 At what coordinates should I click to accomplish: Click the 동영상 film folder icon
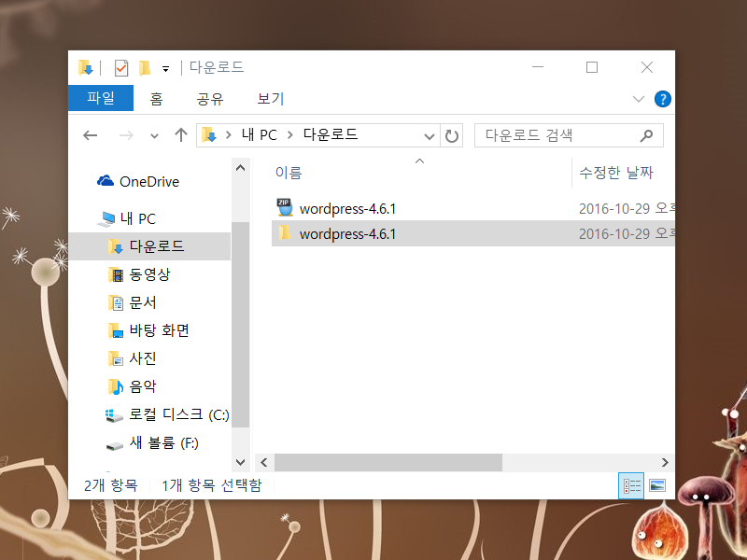[116, 274]
